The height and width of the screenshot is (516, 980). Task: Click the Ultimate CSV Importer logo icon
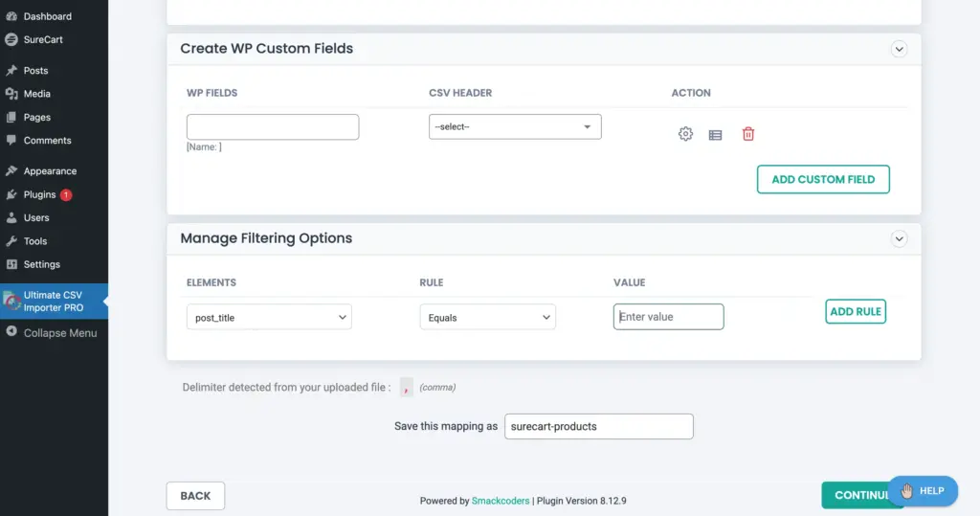(x=11, y=301)
